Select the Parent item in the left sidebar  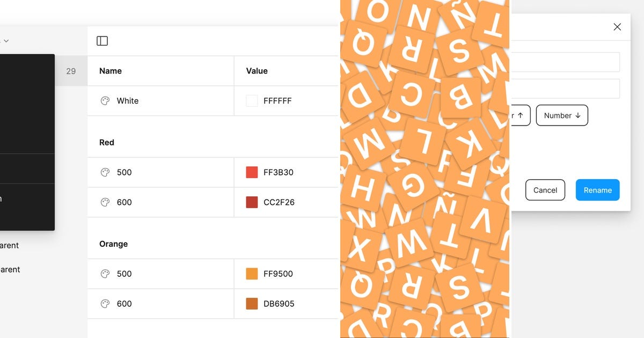[x=9, y=245]
